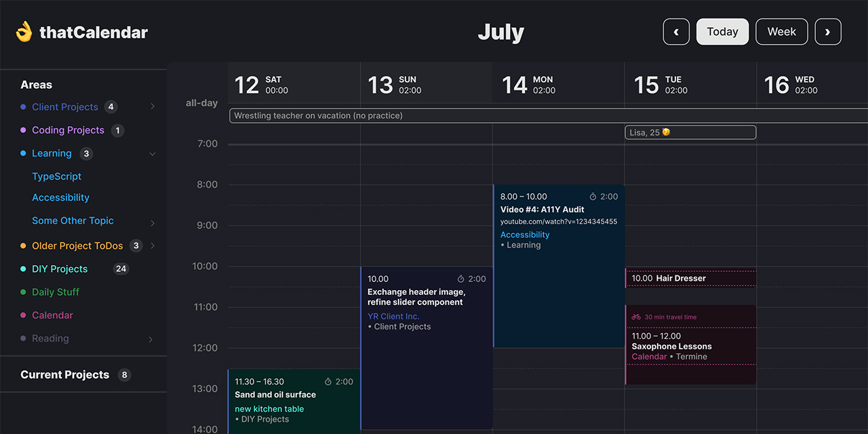Open Older Project ToDos area
Screen dimensions: 868x434
pyautogui.click(x=77, y=245)
